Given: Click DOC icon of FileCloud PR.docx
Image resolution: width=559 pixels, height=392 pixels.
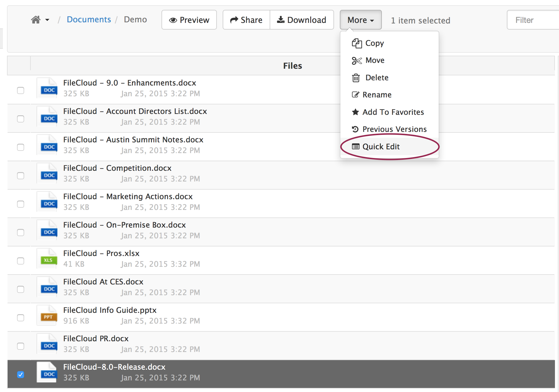Looking at the screenshot, I should tap(47, 344).
